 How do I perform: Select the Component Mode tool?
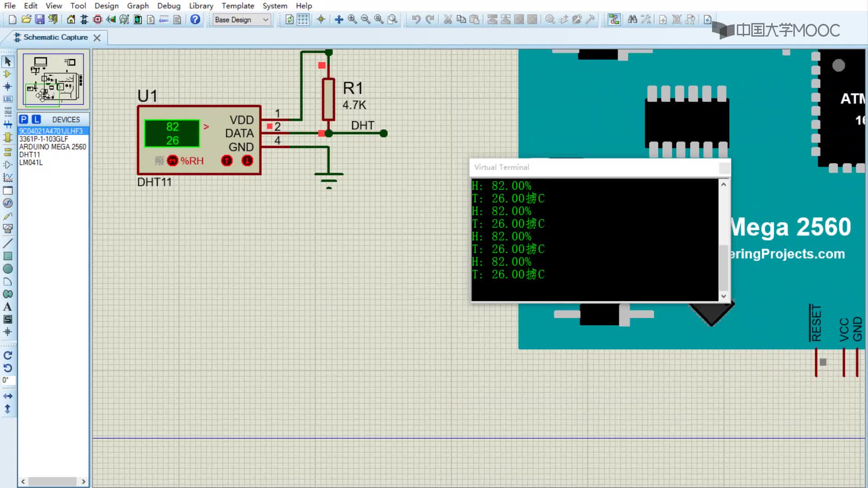[8, 74]
